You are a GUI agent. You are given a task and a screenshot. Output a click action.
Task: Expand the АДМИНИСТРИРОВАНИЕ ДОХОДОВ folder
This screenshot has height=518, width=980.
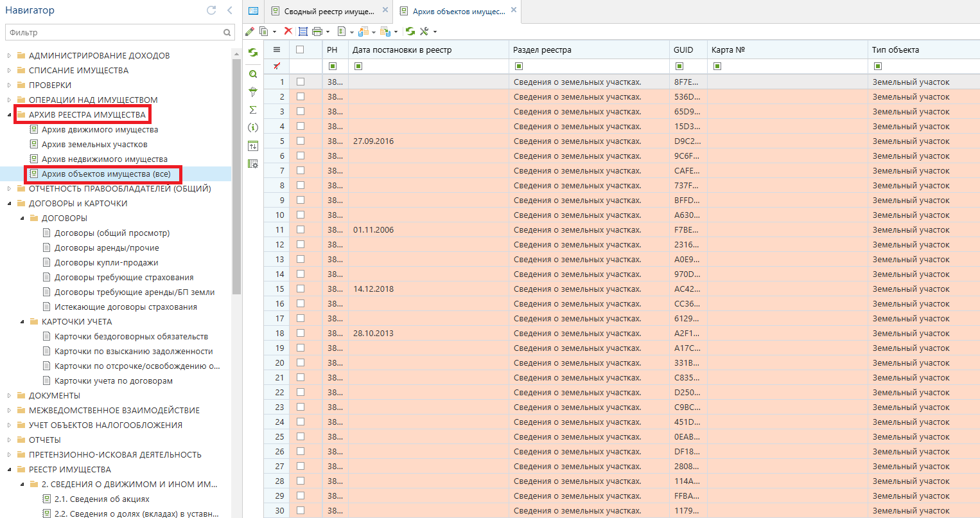[x=9, y=56]
